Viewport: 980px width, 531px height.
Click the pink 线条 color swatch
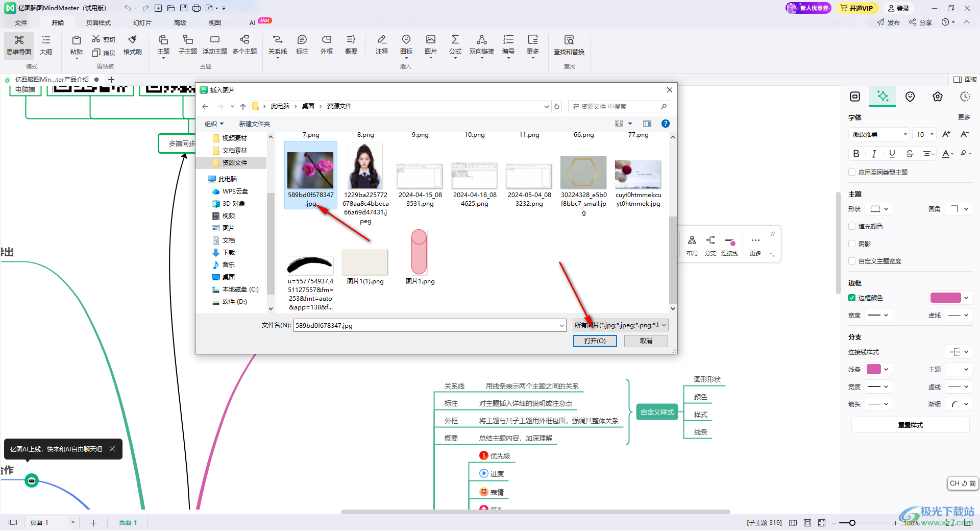click(874, 369)
